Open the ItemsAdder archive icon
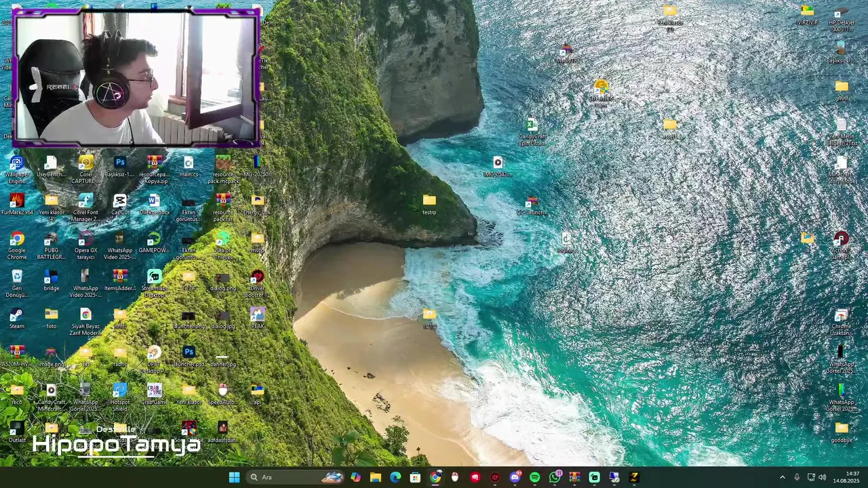This screenshot has width=868, height=488. pos(120,281)
